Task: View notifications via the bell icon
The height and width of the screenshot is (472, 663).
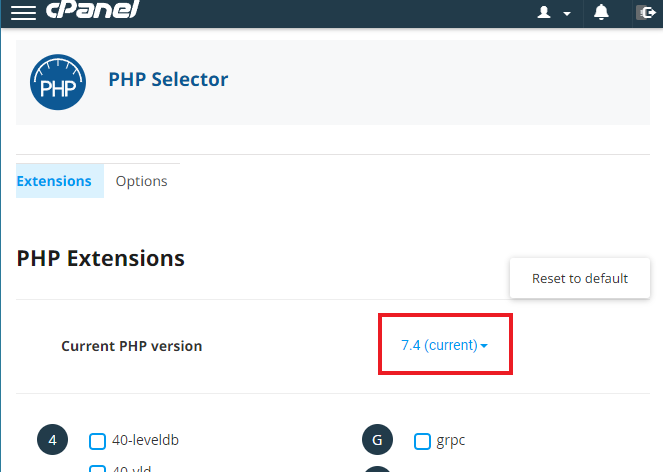Action: pos(601,12)
